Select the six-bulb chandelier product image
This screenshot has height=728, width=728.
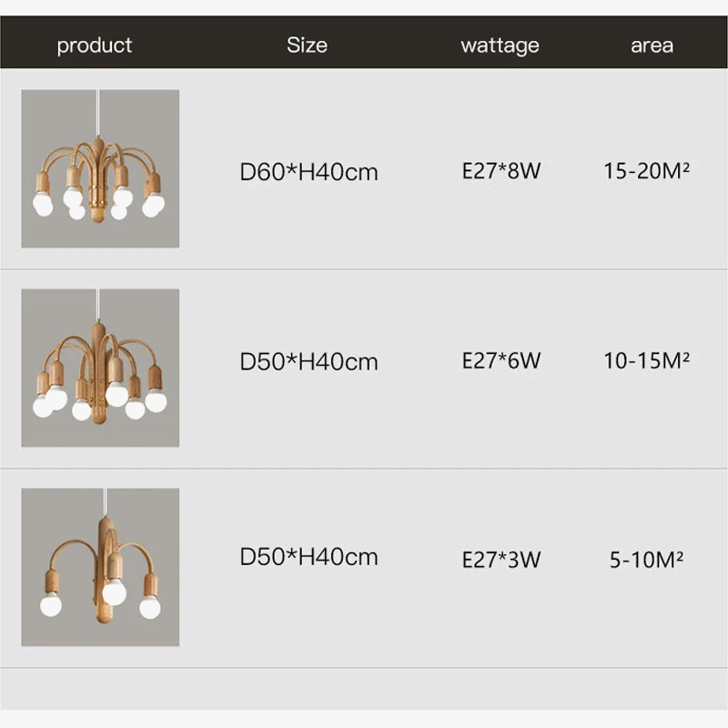100,368
